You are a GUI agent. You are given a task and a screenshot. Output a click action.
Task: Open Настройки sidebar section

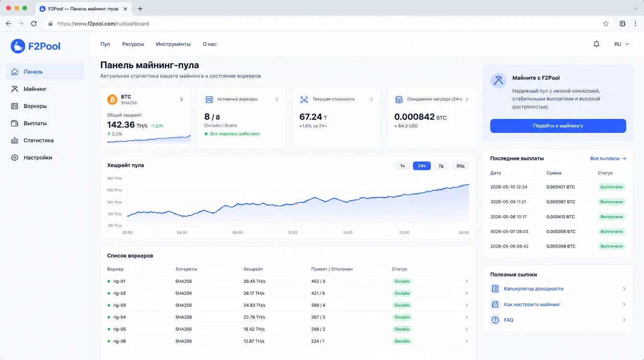coord(45,157)
